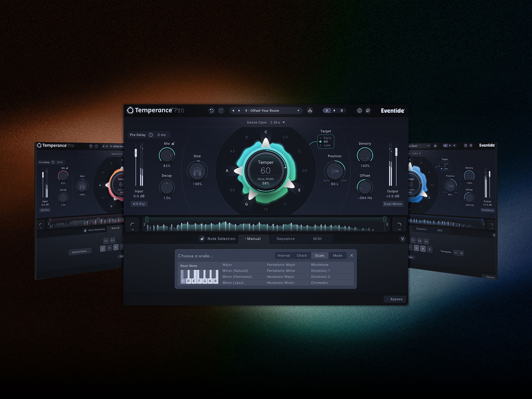The width and height of the screenshot is (532, 399).
Task: Click the low-cut filter icon left of the center waveform
Action: click(132, 225)
